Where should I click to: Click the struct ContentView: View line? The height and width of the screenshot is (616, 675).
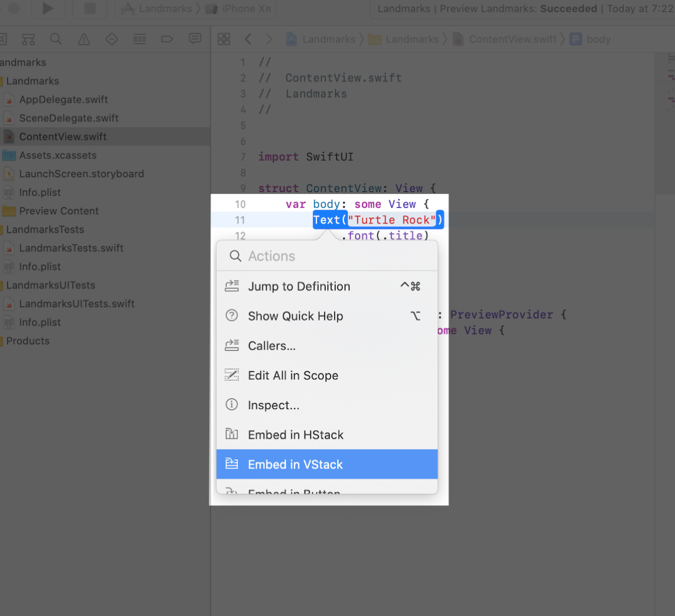click(x=347, y=188)
